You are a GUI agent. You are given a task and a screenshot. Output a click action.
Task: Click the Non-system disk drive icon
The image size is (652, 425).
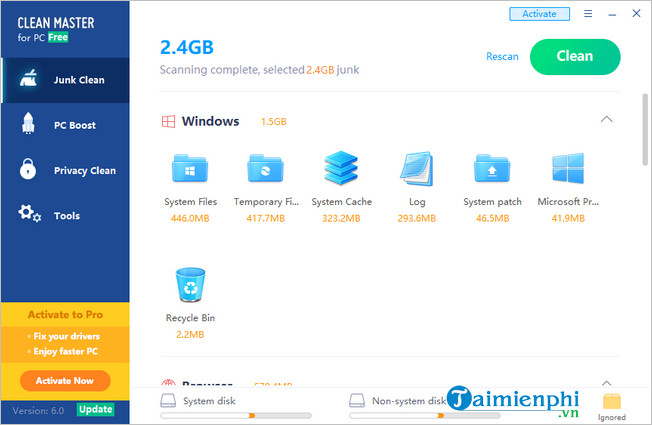coord(357,401)
